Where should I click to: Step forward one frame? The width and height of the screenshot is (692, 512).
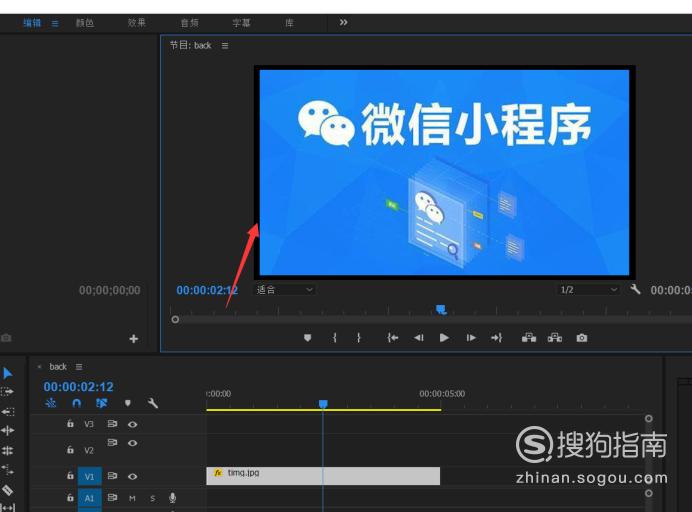(471, 338)
